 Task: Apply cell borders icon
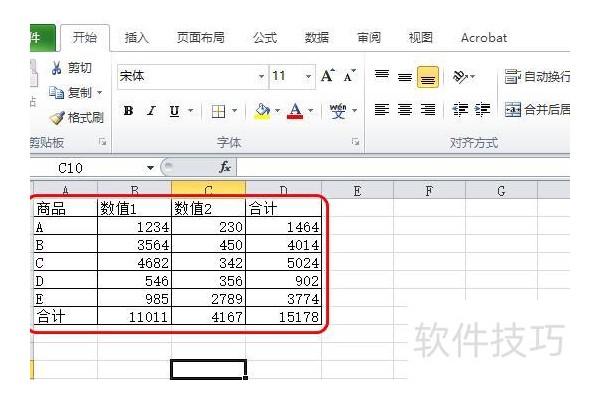tap(218, 111)
